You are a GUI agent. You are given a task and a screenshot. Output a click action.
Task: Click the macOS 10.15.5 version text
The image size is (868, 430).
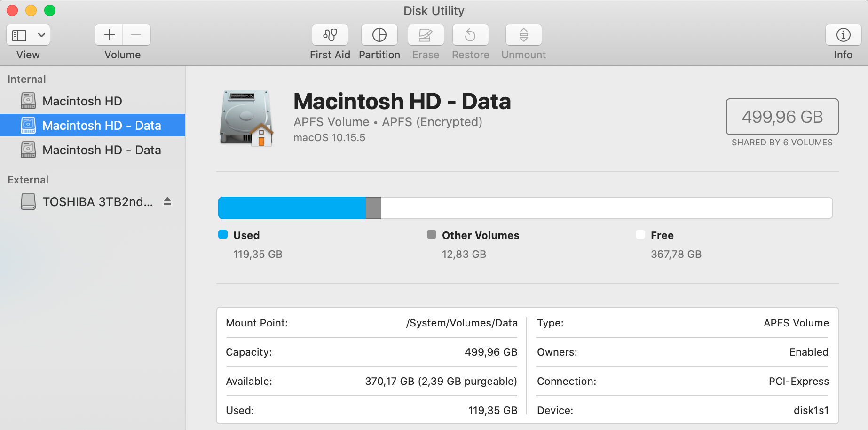(329, 138)
